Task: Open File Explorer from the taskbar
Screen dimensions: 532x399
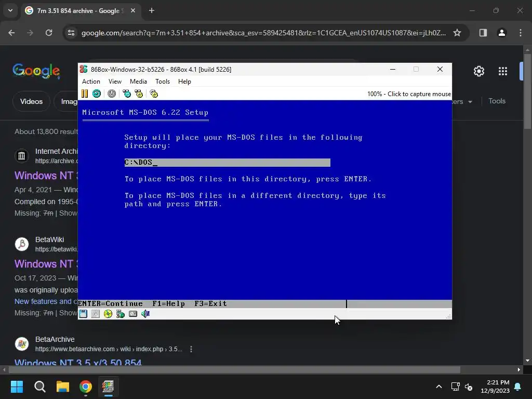Action: click(63, 387)
